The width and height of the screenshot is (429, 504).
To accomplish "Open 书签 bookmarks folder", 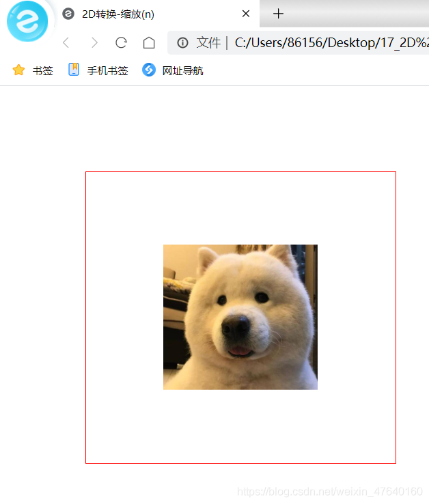I will [42, 70].
